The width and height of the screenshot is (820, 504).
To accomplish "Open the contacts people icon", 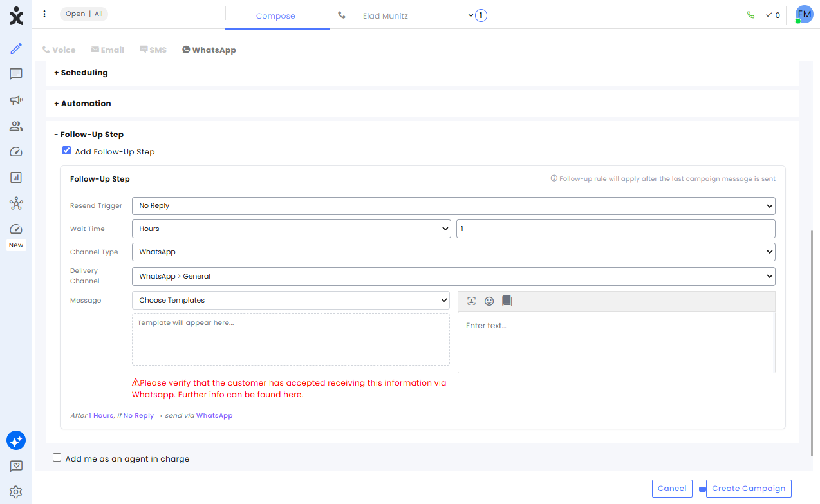I will [x=16, y=126].
